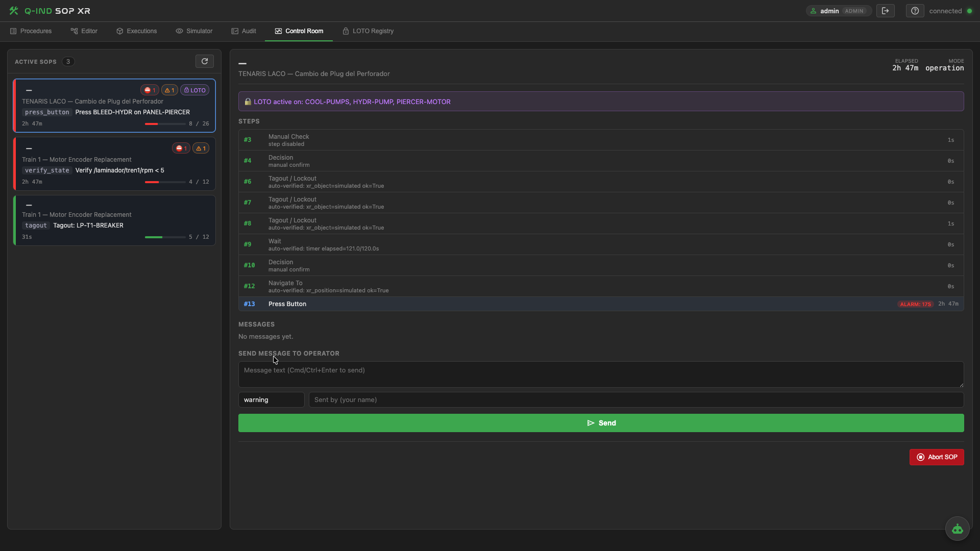Click the Simulator eye icon
The image size is (980, 551).
pos(179,31)
